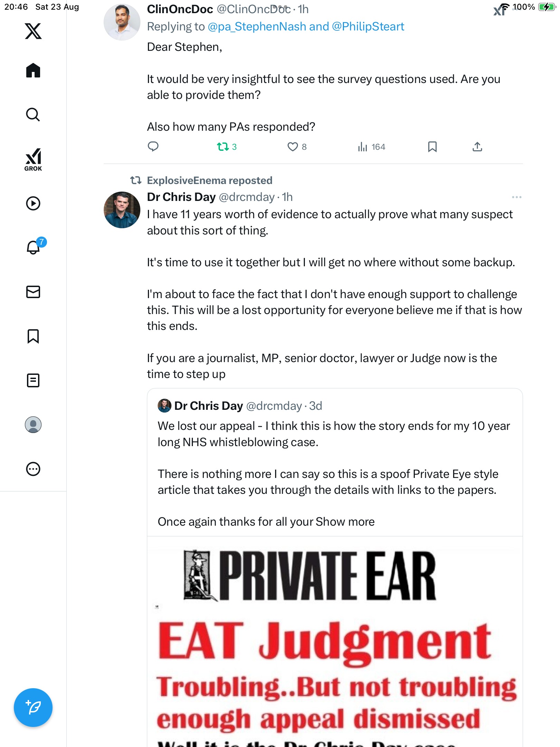Image resolution: width=560 pixels, height=747 pixels.
Task: Open the Notifications bell
Action: pos(34,248)
